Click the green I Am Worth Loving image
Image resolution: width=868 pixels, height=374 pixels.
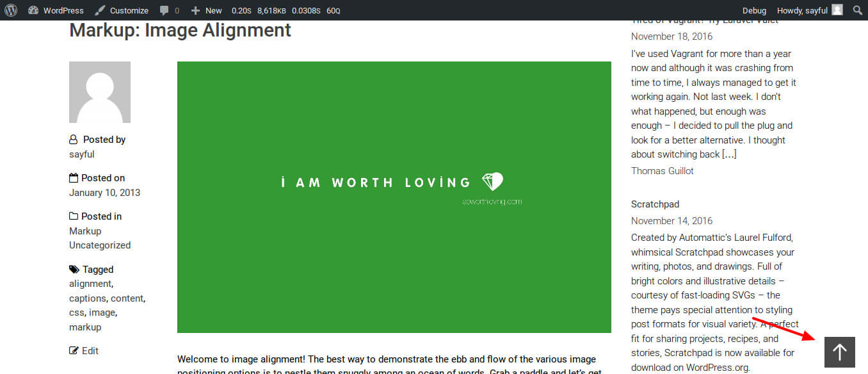[x=394, y=197]
